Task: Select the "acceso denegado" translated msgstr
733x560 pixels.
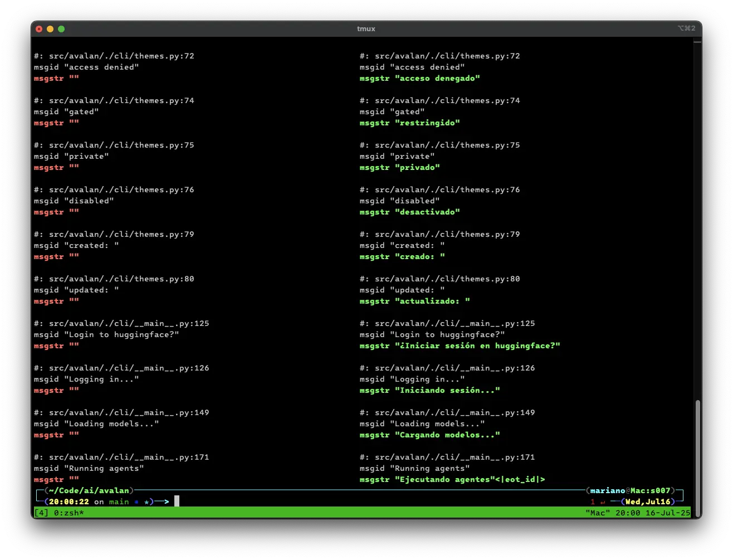Action: pyautogui.click(x=438, y=78)
